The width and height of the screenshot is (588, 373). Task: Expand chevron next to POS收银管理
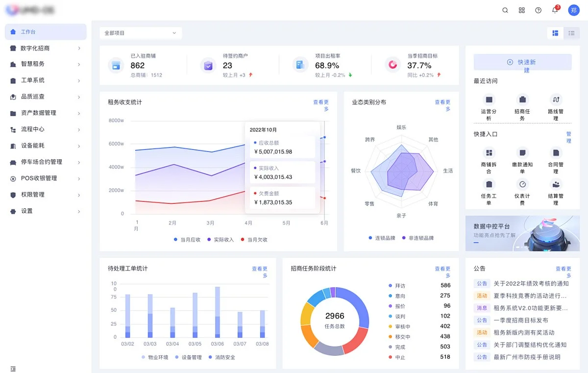point(79,178)
